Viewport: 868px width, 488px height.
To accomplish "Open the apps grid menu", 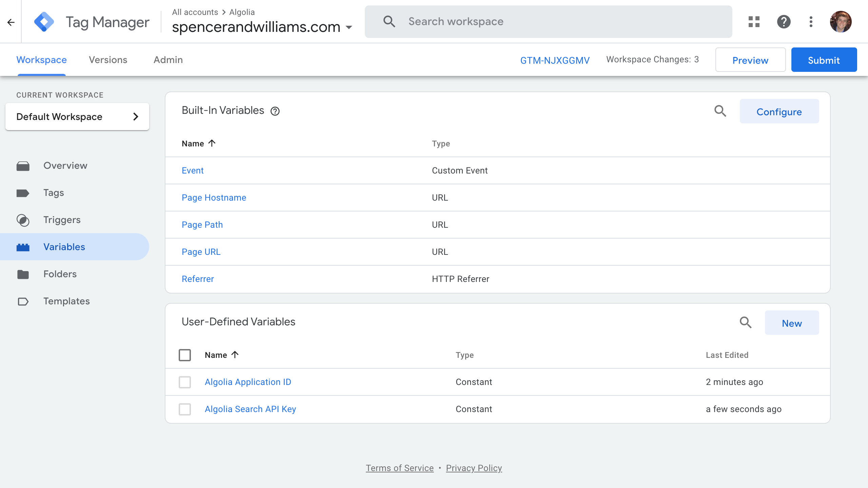I will tap(754, 21).
